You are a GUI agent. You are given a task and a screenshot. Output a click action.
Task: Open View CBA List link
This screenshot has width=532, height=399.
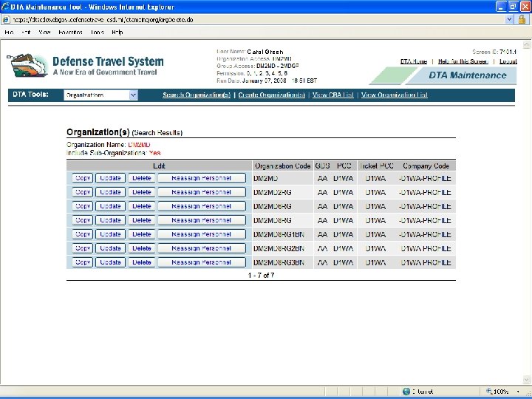click(332, 95)
